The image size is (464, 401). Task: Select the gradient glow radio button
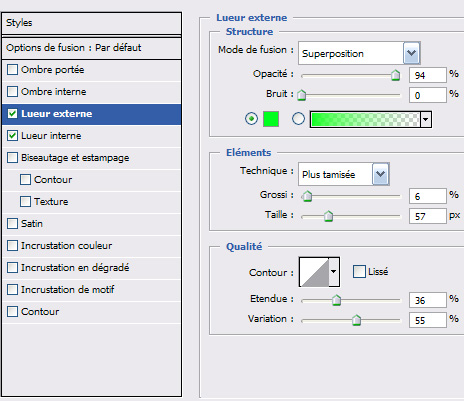(298, 119)
